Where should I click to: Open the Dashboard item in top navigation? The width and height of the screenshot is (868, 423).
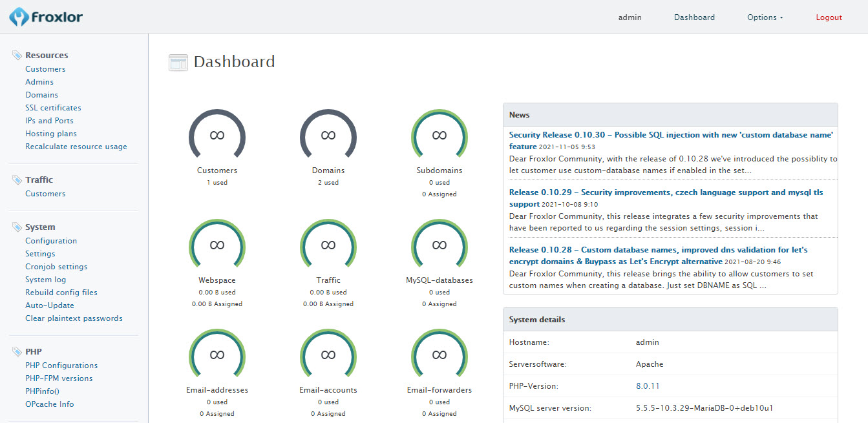click(694, 17)
